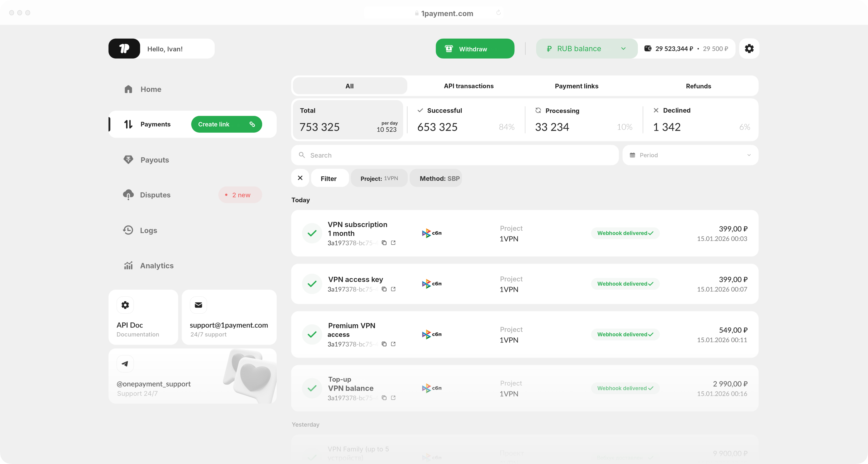
Task: Click the Hello, Ivan! greeting
Action: (165, 49)
